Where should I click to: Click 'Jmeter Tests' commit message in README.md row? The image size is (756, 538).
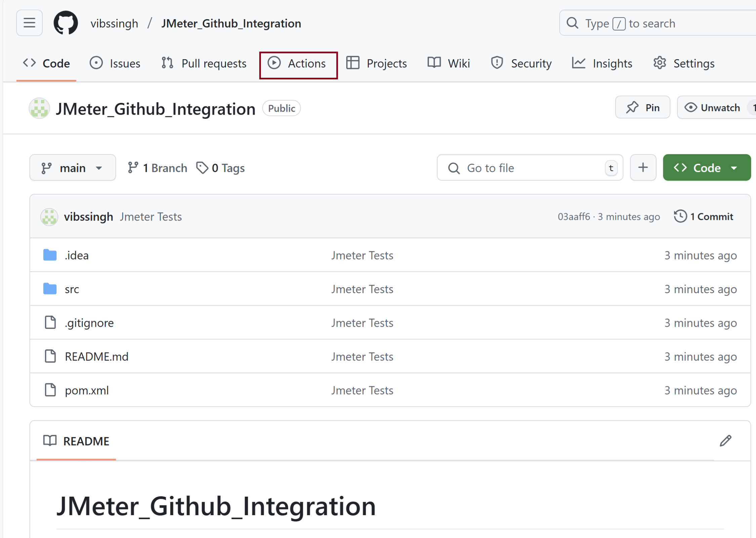(x=362, y=356)
